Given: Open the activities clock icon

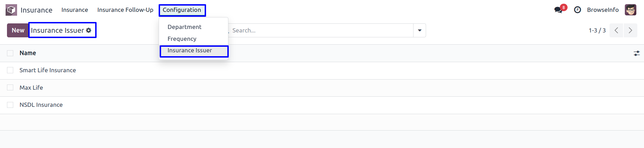Looking at the screenshot, I should 577,10.
